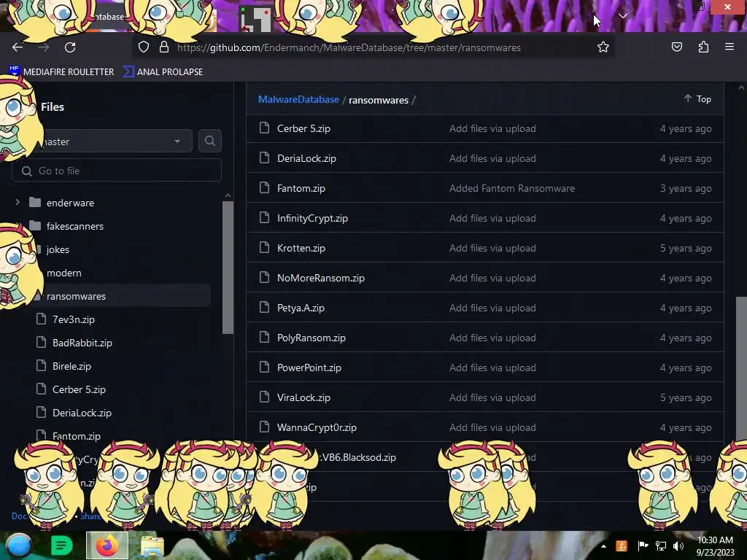Click the MalwareDatabase breadcrumb link
The image size is (747, 560).
coord(298,99)
